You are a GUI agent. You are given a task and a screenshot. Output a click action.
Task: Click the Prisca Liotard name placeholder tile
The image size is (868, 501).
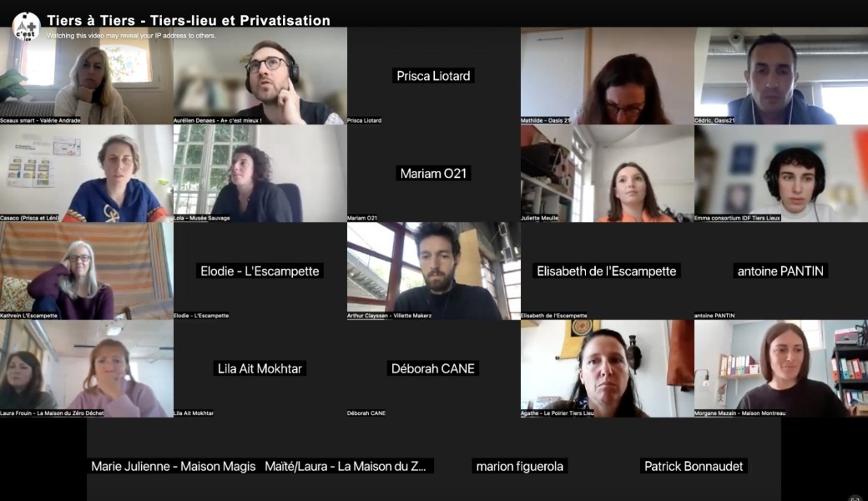pyautogui.click(x=433, y=76)
